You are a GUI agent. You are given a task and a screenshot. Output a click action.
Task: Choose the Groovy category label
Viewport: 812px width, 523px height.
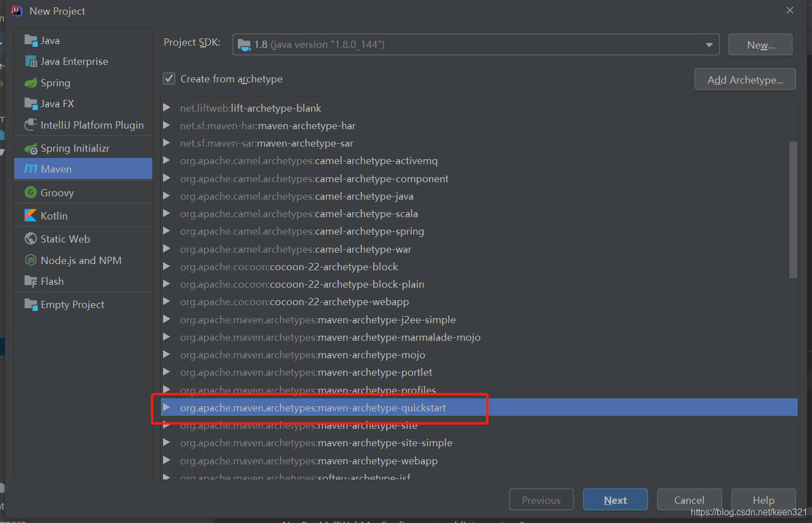(x=57, y=193)
